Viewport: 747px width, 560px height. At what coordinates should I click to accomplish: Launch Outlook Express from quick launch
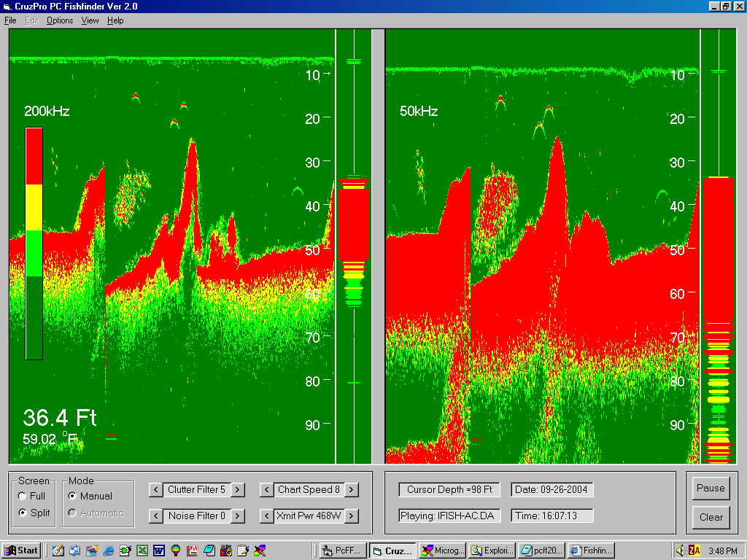click(75, 551)
